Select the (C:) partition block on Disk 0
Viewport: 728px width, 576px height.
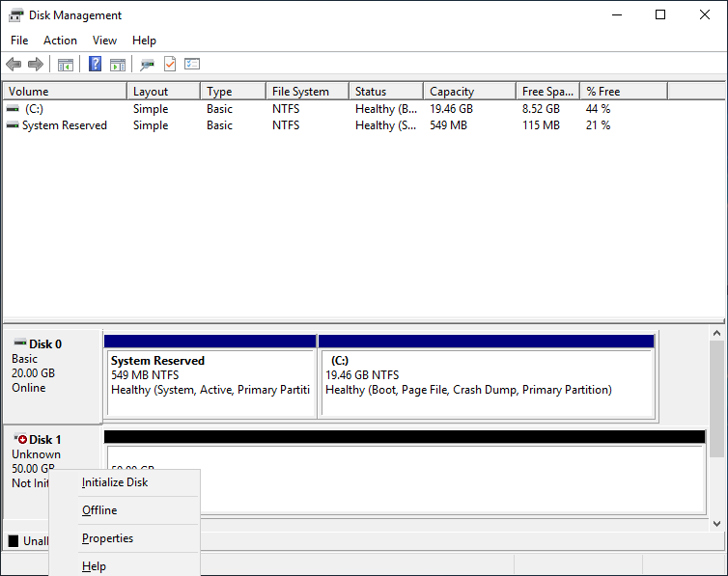coord(487,376)
